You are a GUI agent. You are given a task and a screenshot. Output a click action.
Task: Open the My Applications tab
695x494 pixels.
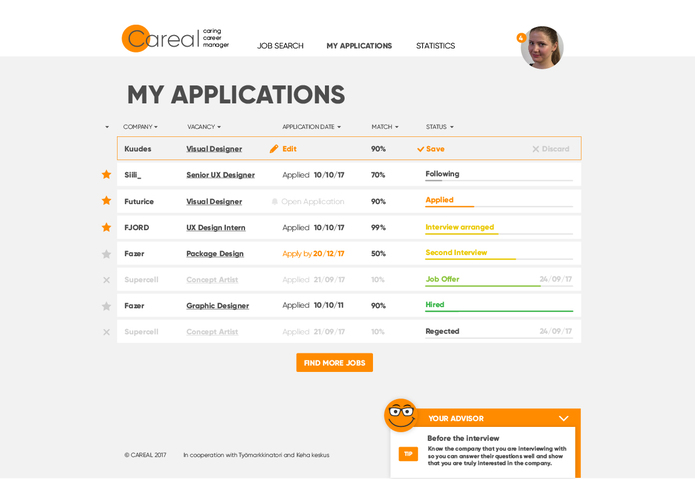click(x=359, y=46)
